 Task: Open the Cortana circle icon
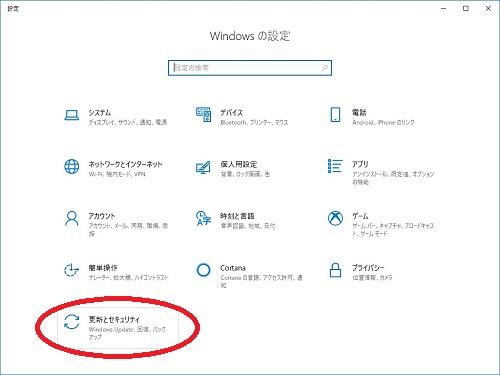[x=203, y=270]
